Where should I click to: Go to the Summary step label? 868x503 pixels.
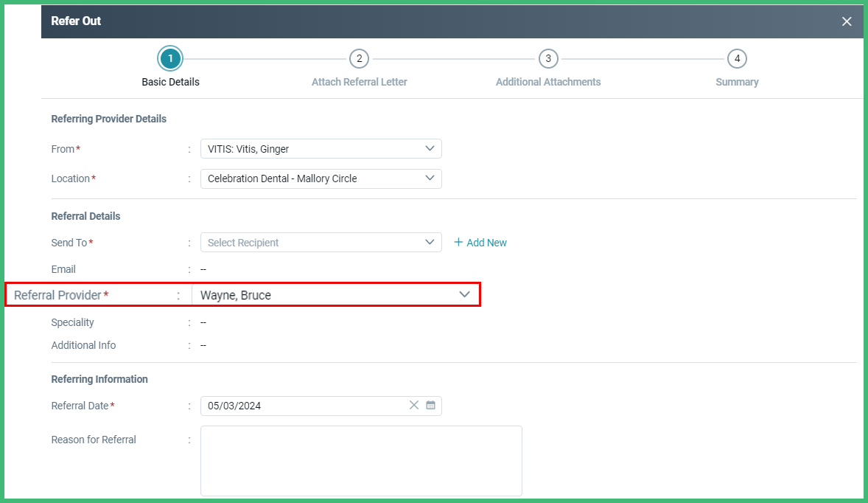[x=737, y=82]
